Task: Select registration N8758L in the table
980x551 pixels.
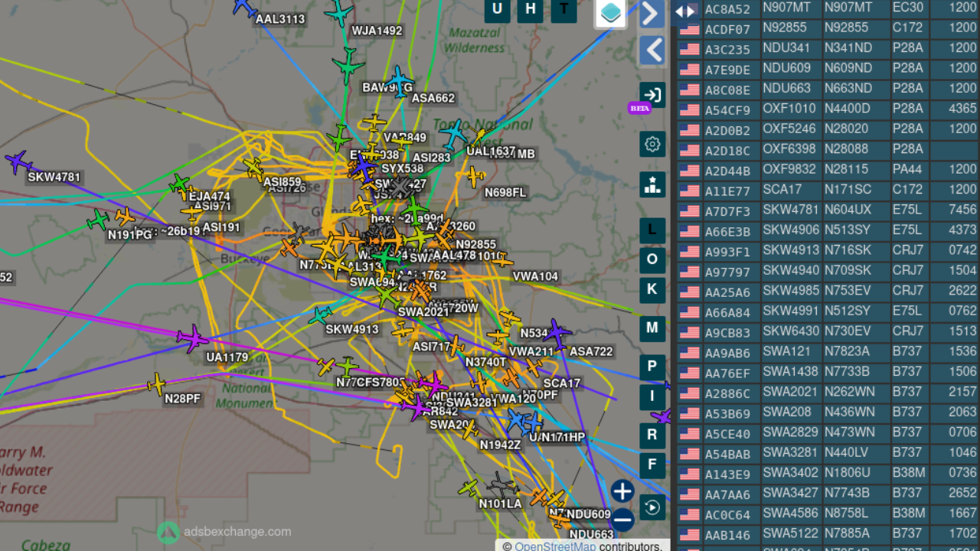Action: click(x=847, y=514)
